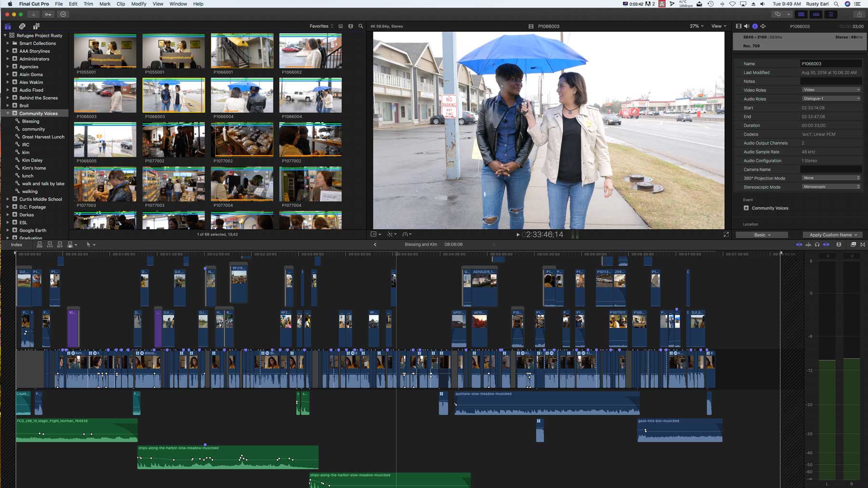Open the Clip menu
This screenshot has width=868, height=488.
tap(121, 4)
